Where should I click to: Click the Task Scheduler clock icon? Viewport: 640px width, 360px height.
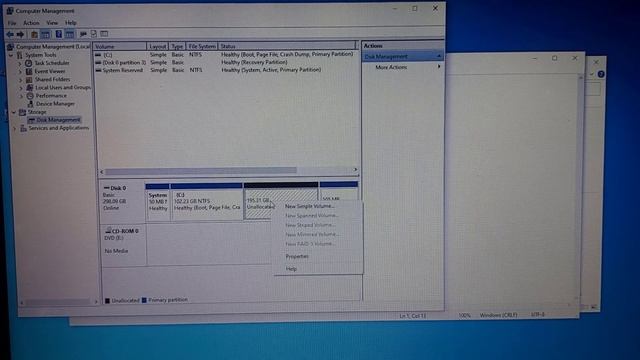pos(29,63)
